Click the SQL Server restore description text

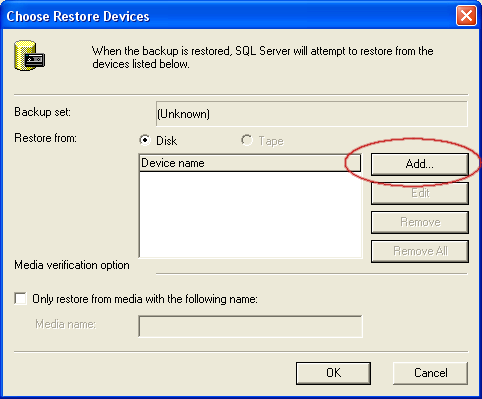click(263, 57)
